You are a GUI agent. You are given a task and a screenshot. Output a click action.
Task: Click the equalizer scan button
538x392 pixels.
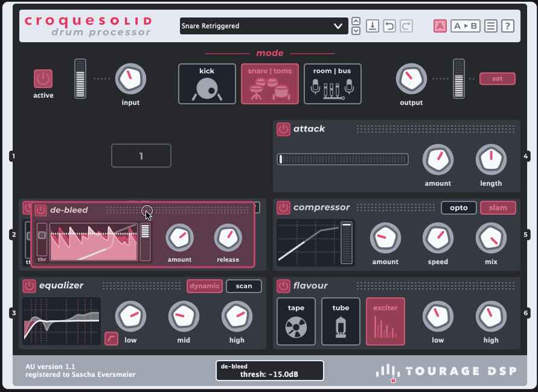click(x=243, y=286)
